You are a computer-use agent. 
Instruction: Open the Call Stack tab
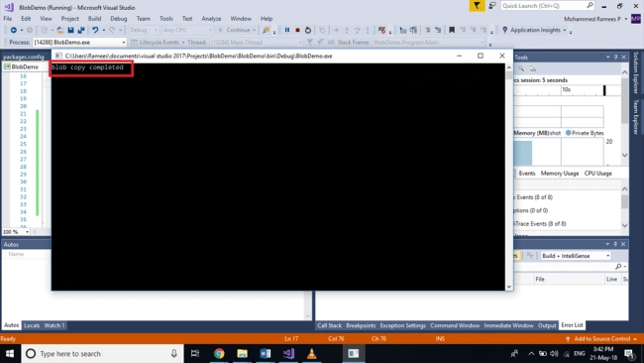click(x=329, y=325)
